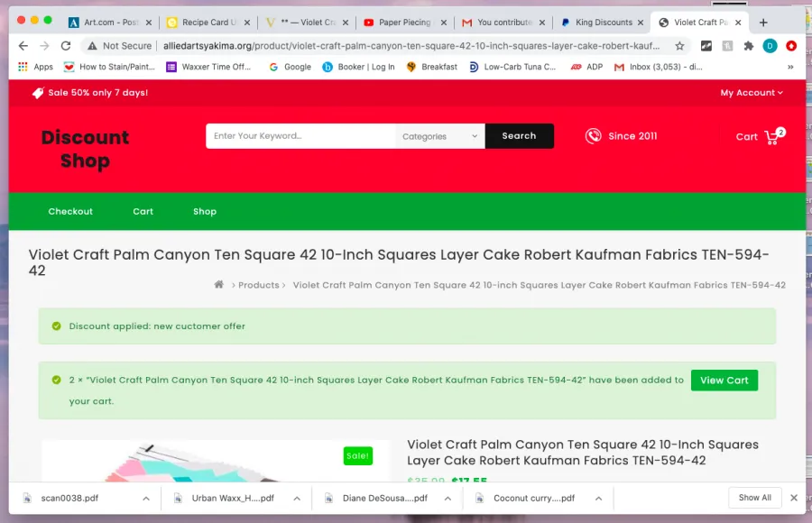Close the Art.com tab
The image size is (812, 523).
click(x=149, y=23)
